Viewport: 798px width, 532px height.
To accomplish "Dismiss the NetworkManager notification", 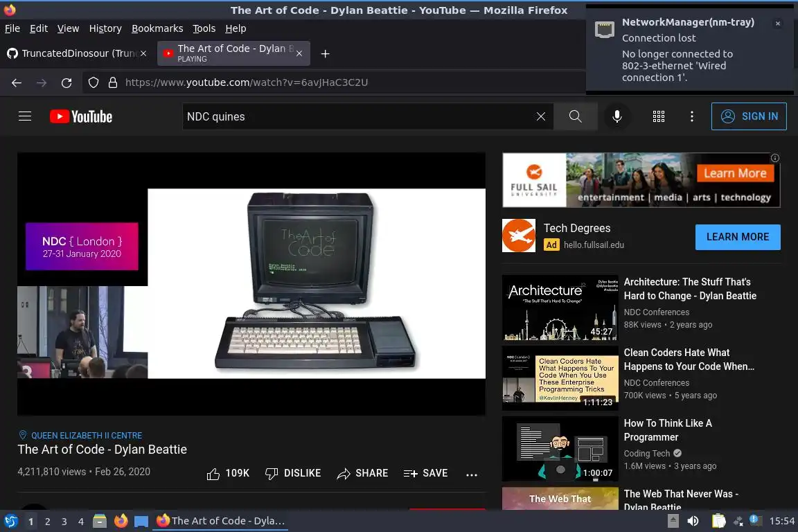I will [778, 24].
